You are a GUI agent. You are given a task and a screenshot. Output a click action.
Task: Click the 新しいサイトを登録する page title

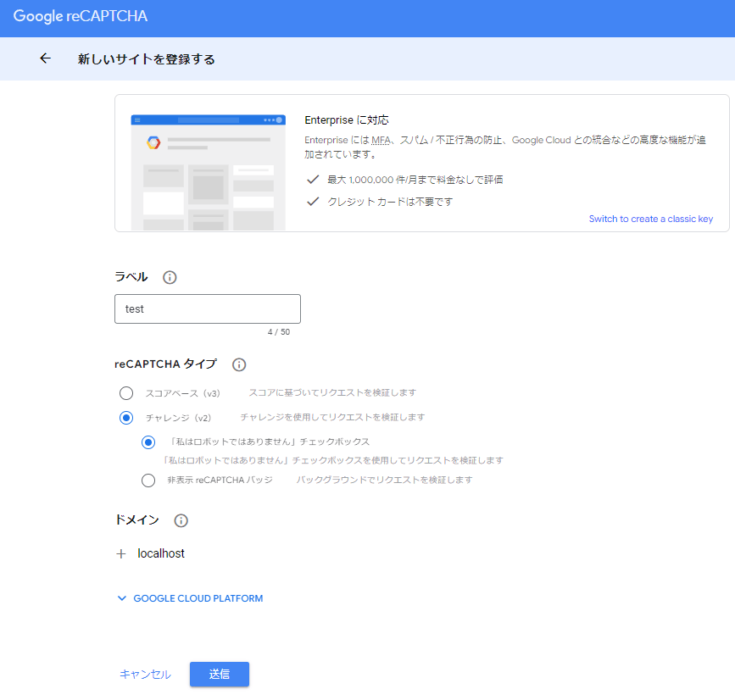click(x=147, y=59)
